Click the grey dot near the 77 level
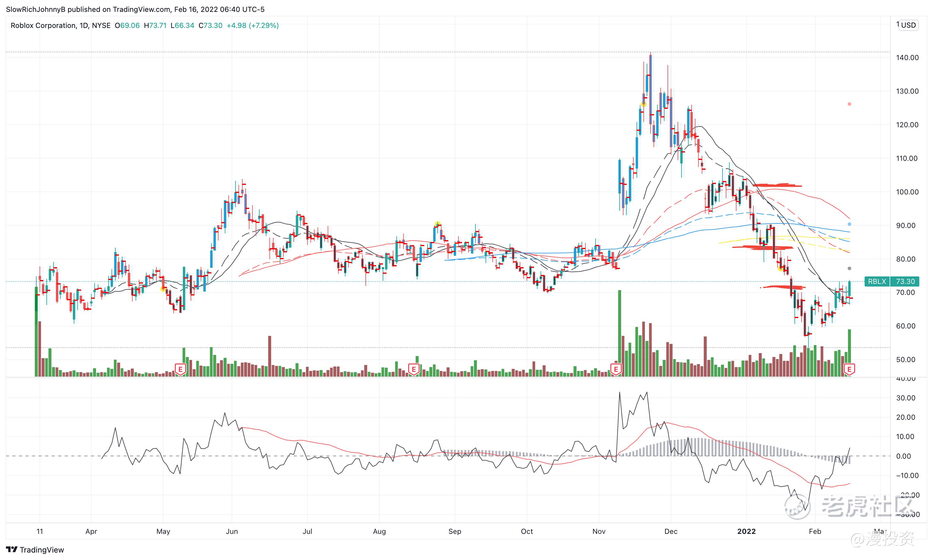This screenshot has height=560, width=933. (849, 269)
